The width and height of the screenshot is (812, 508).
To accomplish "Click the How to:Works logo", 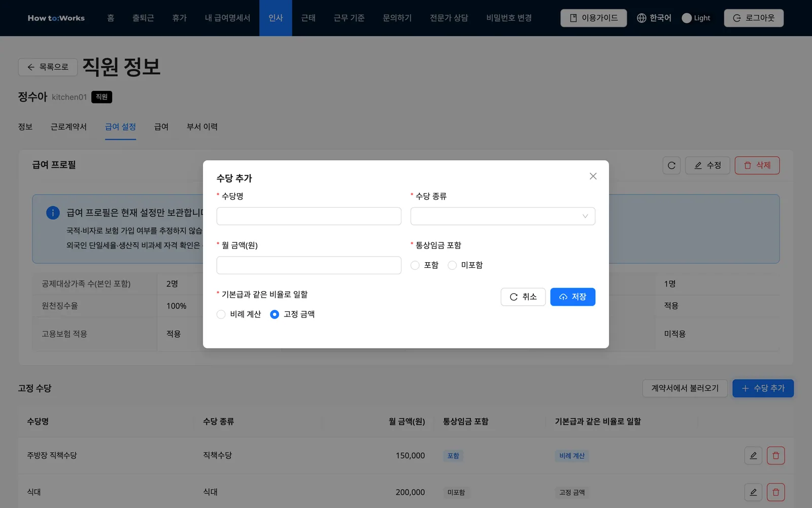I will click(56, 18).
